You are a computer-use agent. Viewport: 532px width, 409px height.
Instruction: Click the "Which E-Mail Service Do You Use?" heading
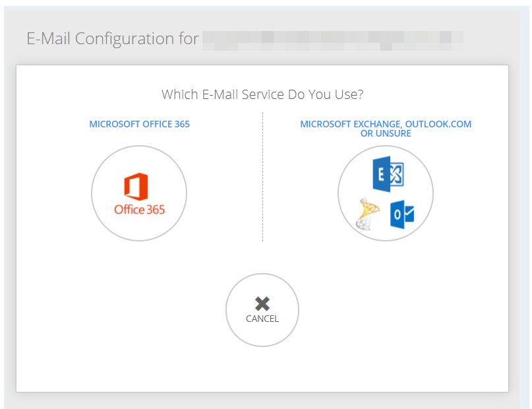point(262,94)
